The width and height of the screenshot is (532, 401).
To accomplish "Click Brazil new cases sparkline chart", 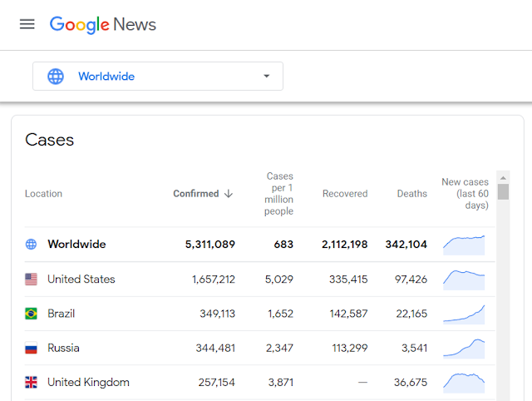I will pyautogui.click(x=464, y=314).
